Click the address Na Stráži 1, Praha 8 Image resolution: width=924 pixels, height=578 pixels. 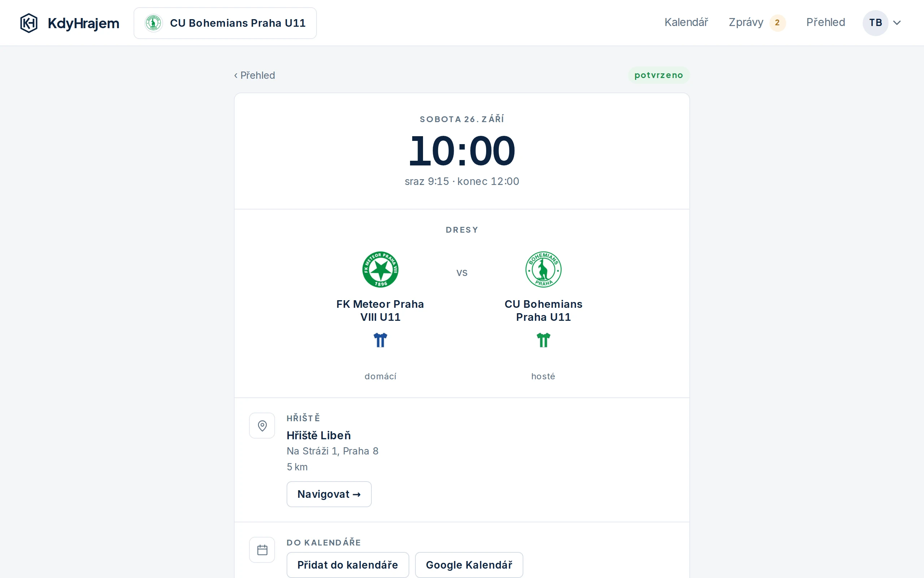(x=332, y=451)
